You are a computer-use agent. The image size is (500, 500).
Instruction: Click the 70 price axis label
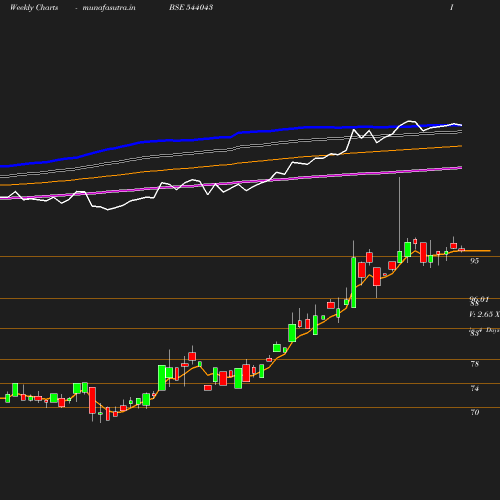pyautogui.click(x=475, y=412)
